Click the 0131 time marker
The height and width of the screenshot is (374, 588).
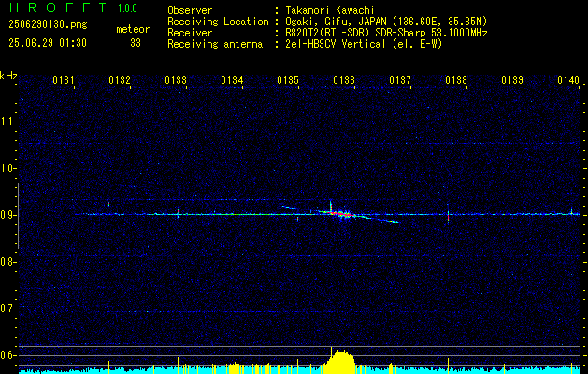click(x=64, y=79)
